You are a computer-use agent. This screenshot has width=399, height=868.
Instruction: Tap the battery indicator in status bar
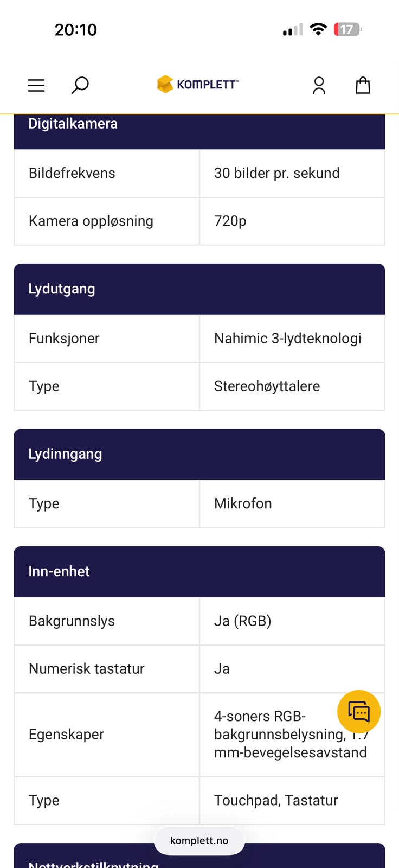coord(347,29)
